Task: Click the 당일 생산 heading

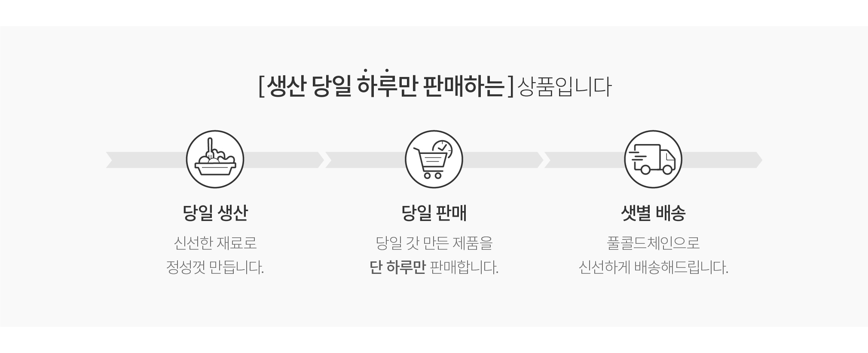Action: (215, 213)
